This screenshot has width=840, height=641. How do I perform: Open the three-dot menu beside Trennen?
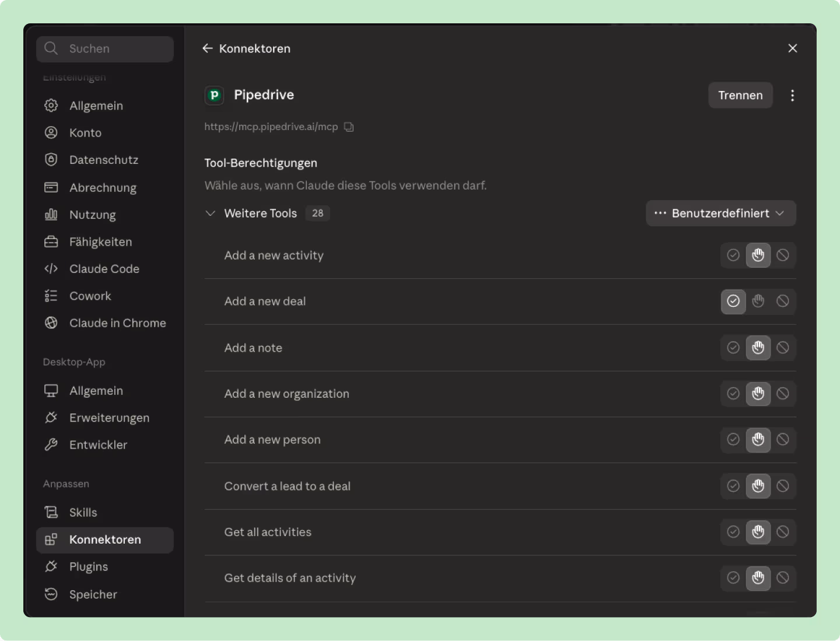[792, 95]
